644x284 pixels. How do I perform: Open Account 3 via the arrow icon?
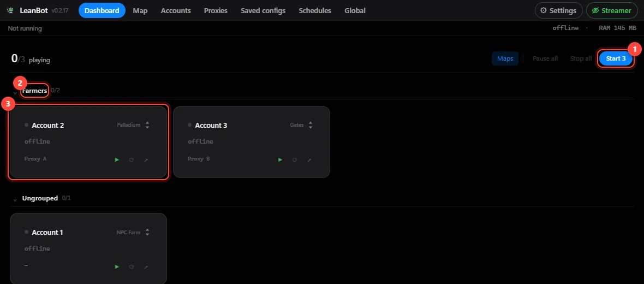(309, 159)
